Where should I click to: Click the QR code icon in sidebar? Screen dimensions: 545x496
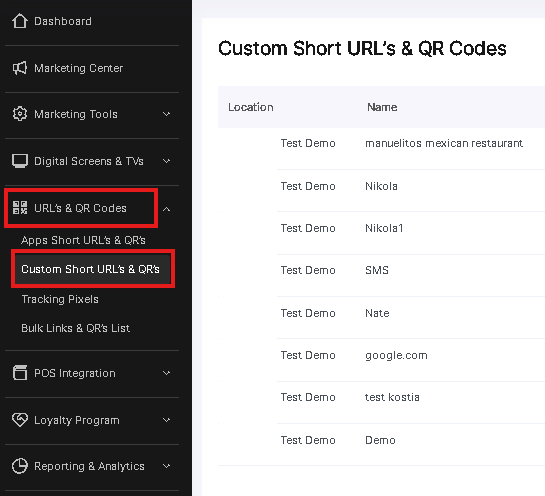20,208
